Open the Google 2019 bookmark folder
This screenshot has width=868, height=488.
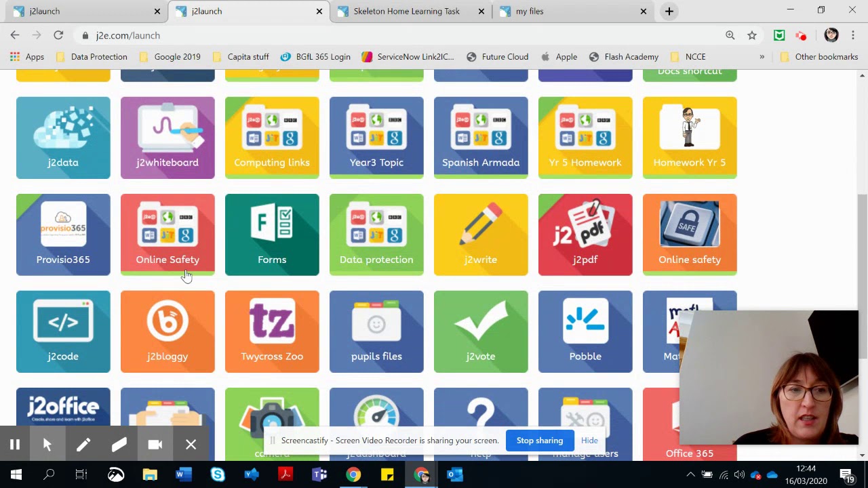(x=170, y=57)
